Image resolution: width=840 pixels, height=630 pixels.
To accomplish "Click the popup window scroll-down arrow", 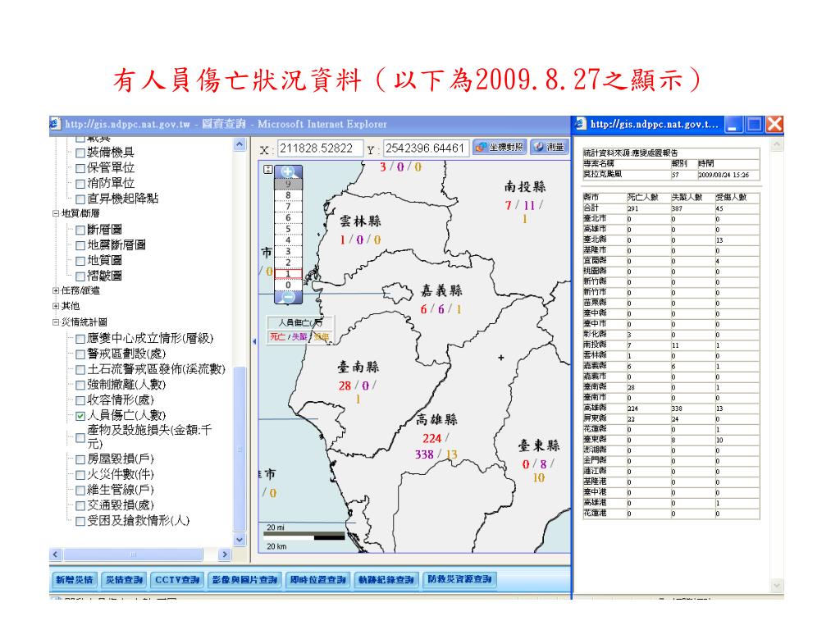I will (x=777, y=586).
